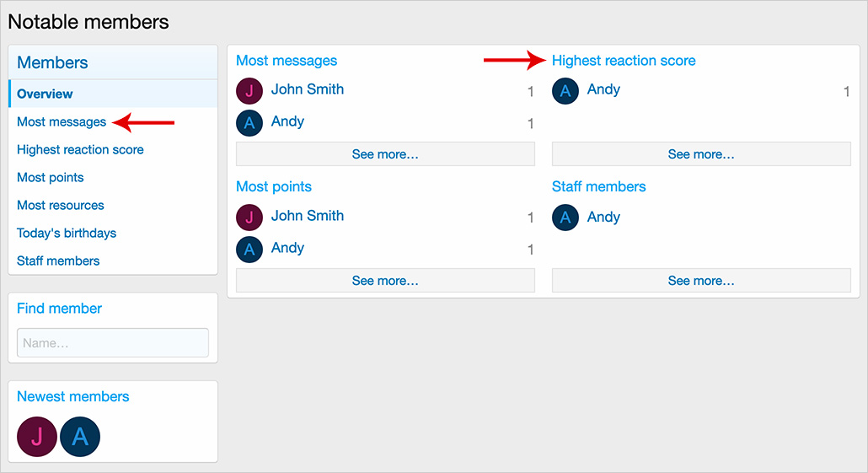Image resolution: width=868 pixels, height=473 pixels.
Task: Click See more under Most messages
Action: pyautogui.click(x=385, y=154)
